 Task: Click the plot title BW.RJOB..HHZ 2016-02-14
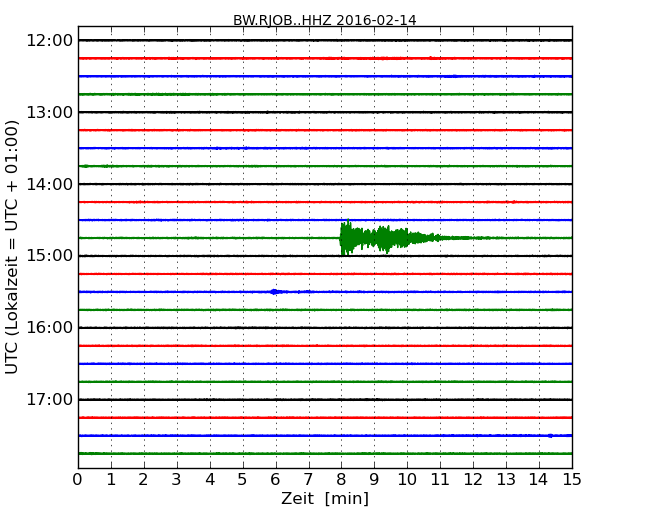point(325,20)
